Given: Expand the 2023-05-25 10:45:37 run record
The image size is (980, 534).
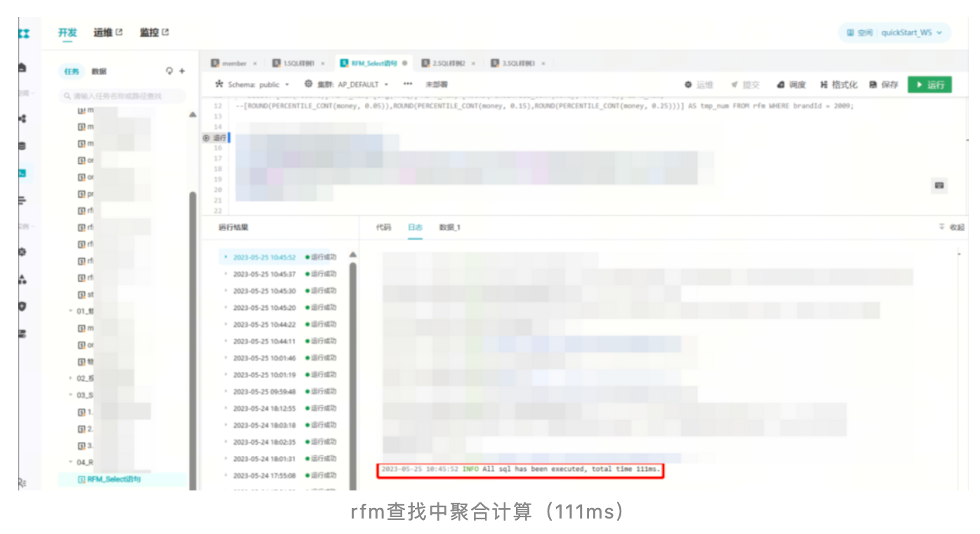Looking at the screenshot, I should click(x=225, y=274).
